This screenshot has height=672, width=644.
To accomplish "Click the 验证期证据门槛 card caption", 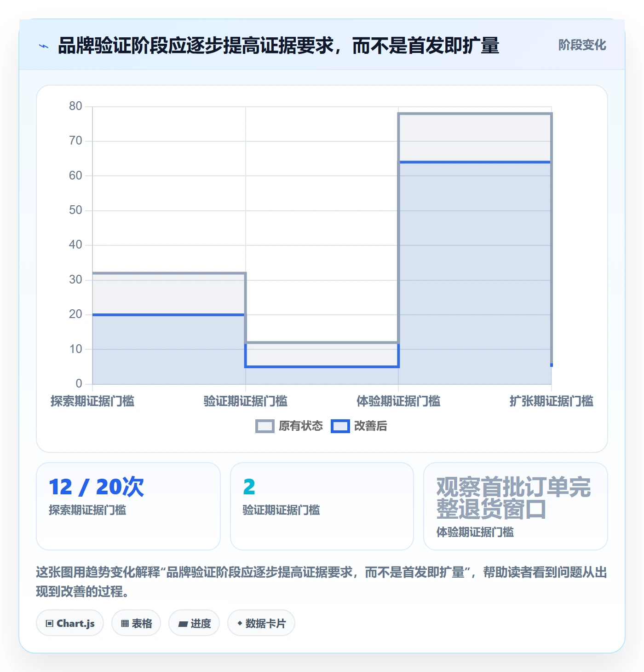I will 281,510.
